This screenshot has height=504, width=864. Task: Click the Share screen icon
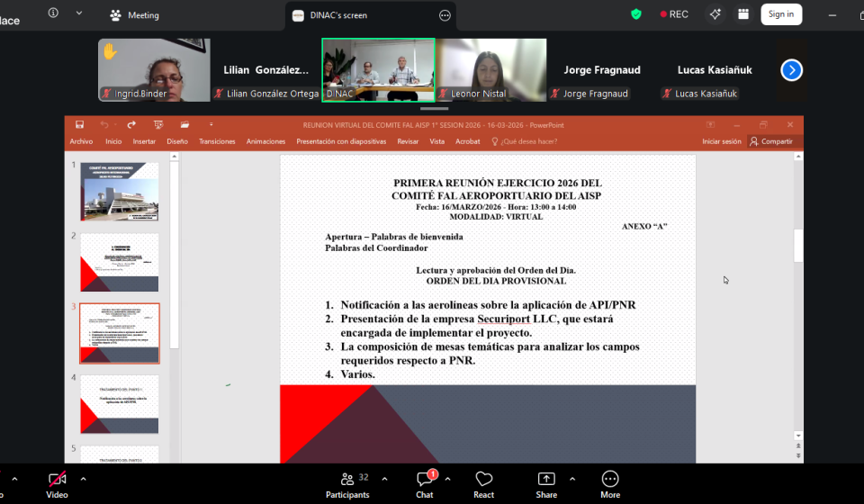[546, 484]
